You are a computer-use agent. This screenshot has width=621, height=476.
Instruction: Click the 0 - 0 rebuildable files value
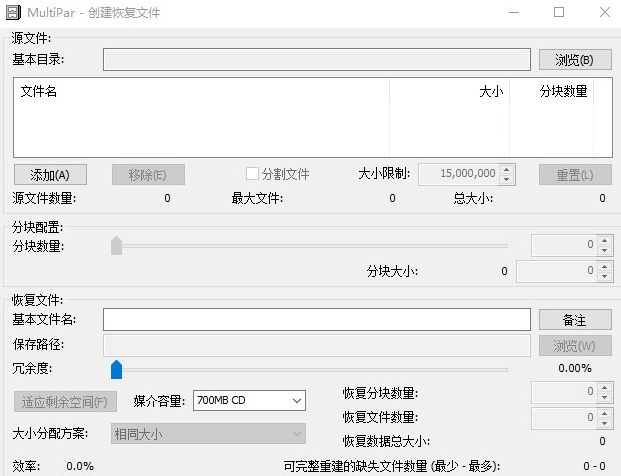tap(594, 466)
